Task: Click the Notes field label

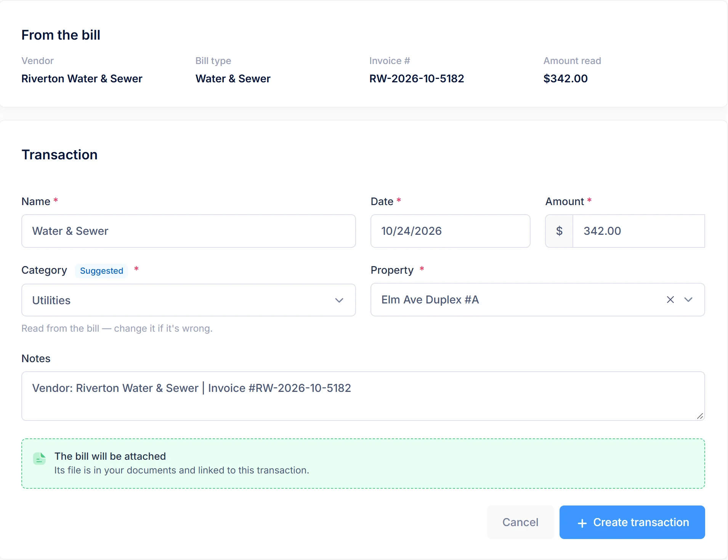Action: [36, 358]
